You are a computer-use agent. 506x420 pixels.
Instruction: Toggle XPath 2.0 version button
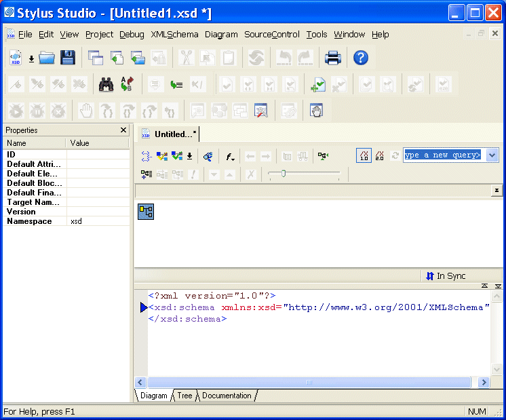coord(380,155)
